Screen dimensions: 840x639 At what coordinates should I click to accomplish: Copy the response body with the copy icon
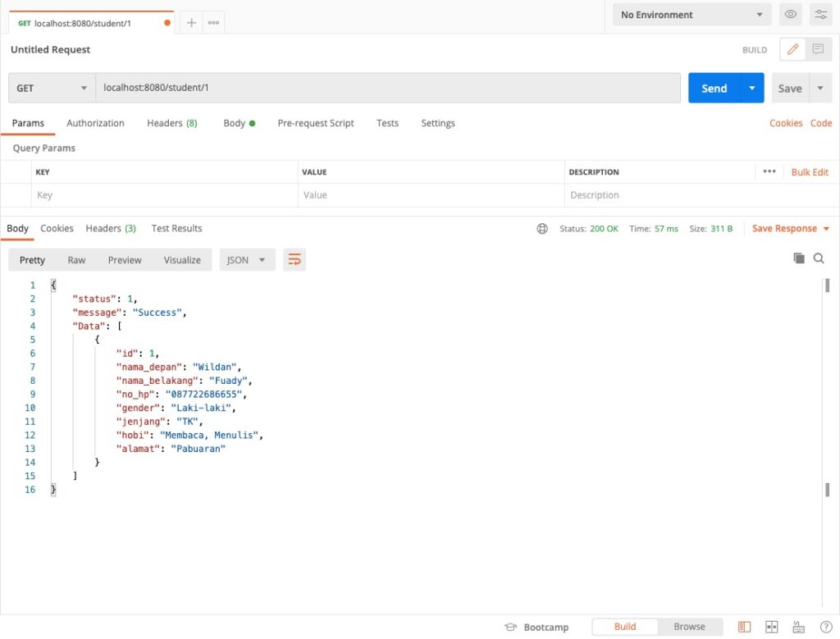pos(799,258)
